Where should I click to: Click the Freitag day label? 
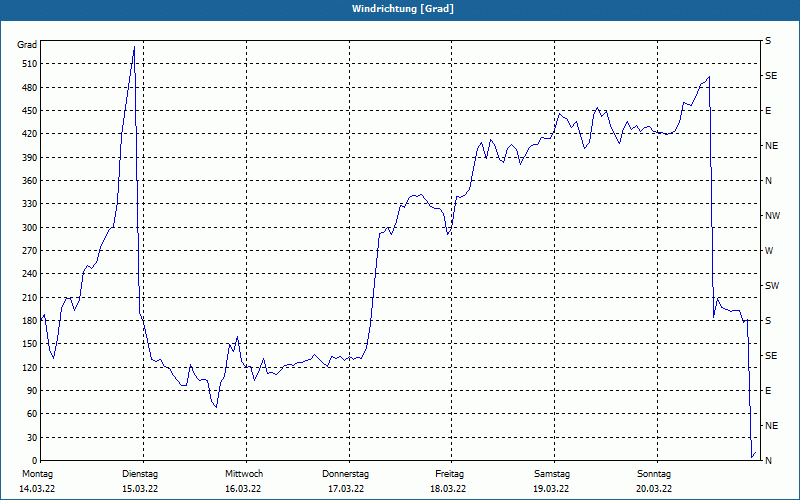point(449,474)
